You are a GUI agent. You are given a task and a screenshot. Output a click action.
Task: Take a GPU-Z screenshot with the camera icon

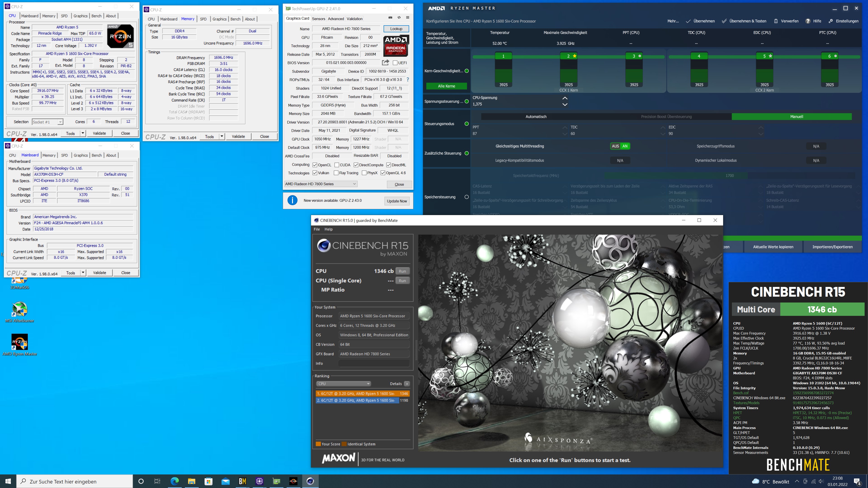click(390, 18)
